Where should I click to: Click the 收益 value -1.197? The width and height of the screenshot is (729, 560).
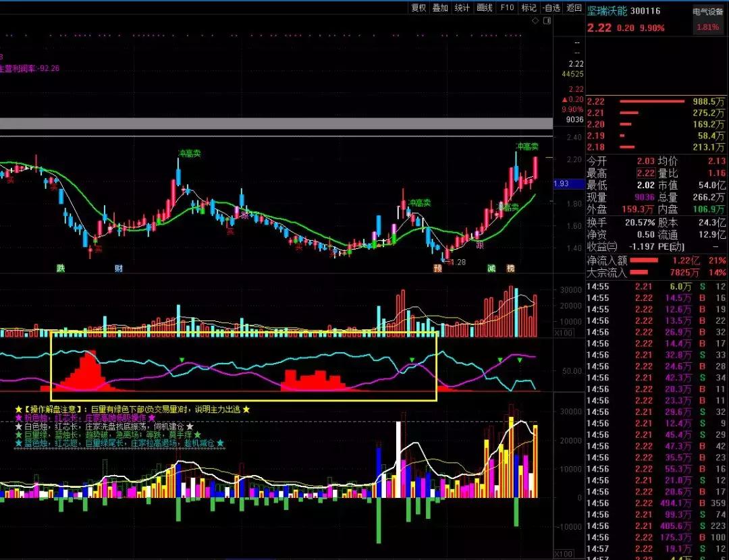(642, 247)
